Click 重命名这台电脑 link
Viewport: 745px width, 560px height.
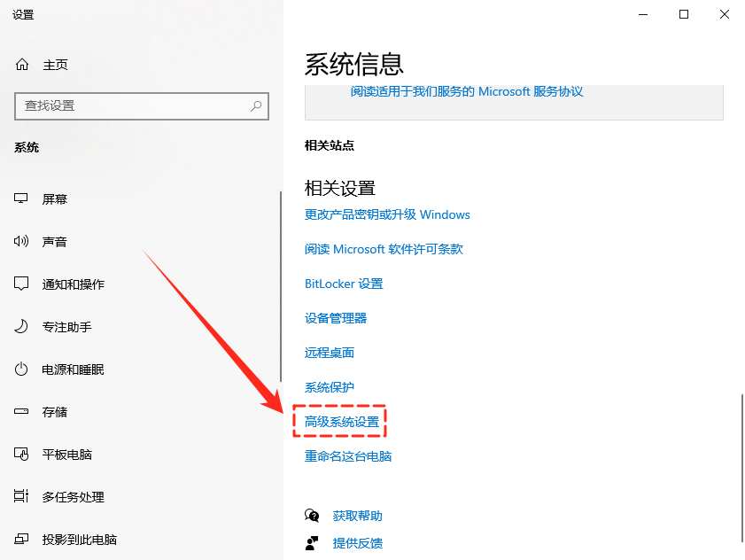(x=348, y=456)
